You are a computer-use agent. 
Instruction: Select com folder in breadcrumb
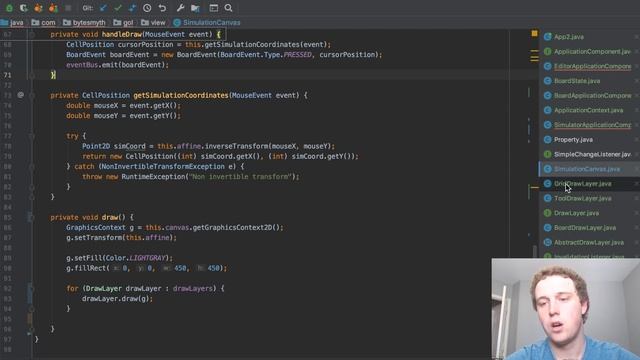[x=43, y=22]
